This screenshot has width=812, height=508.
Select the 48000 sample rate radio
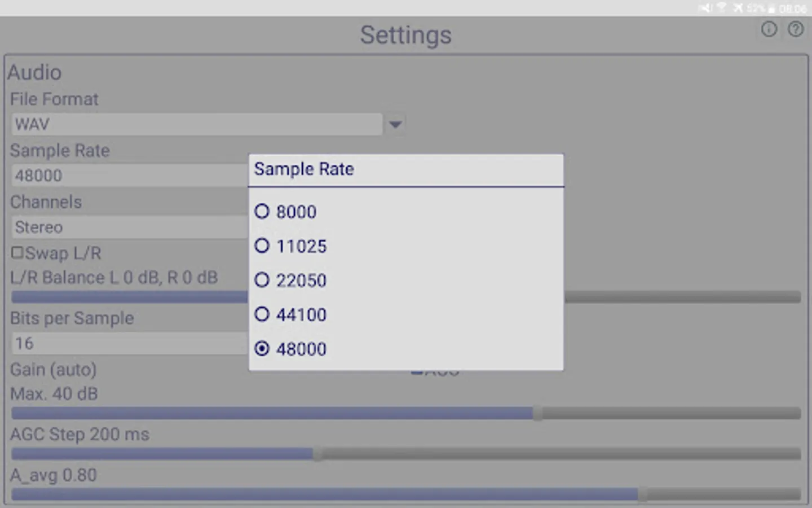pos(262,349)
